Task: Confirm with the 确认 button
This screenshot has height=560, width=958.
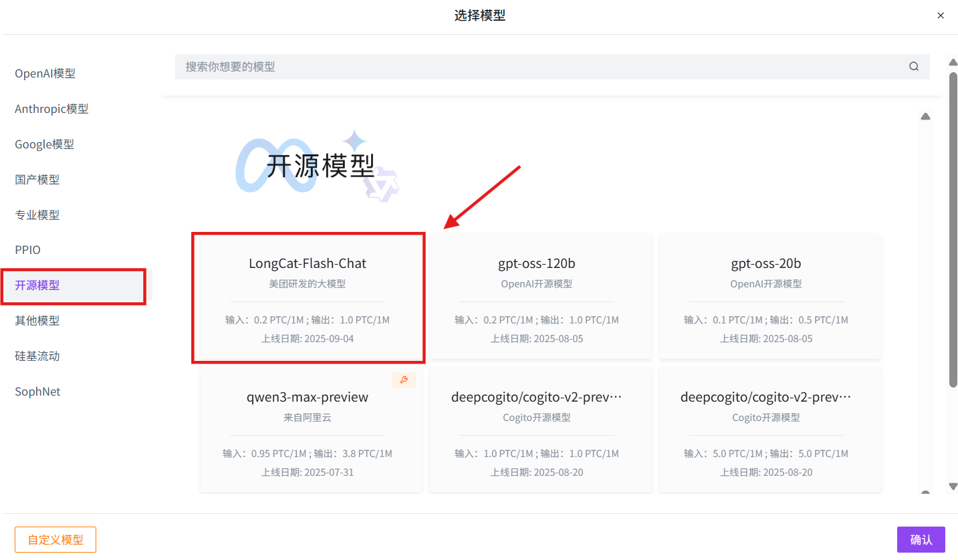Action: pos(921,539)
